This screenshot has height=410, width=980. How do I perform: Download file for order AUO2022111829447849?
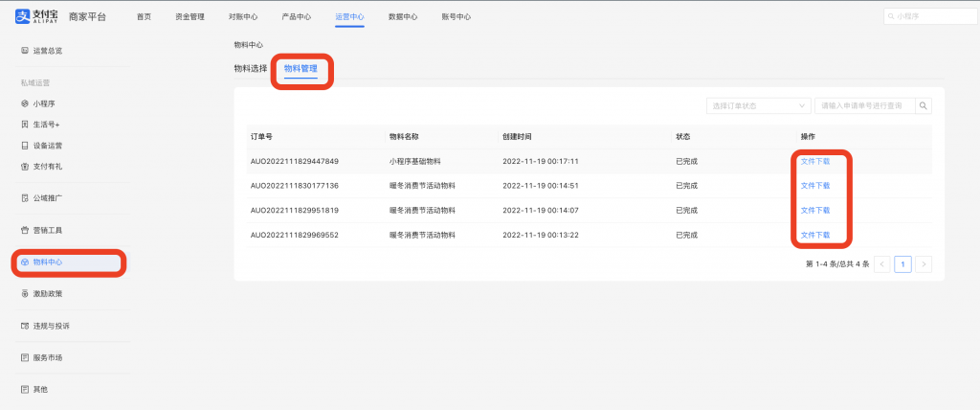pyautogui.click(x=815, y=161)
